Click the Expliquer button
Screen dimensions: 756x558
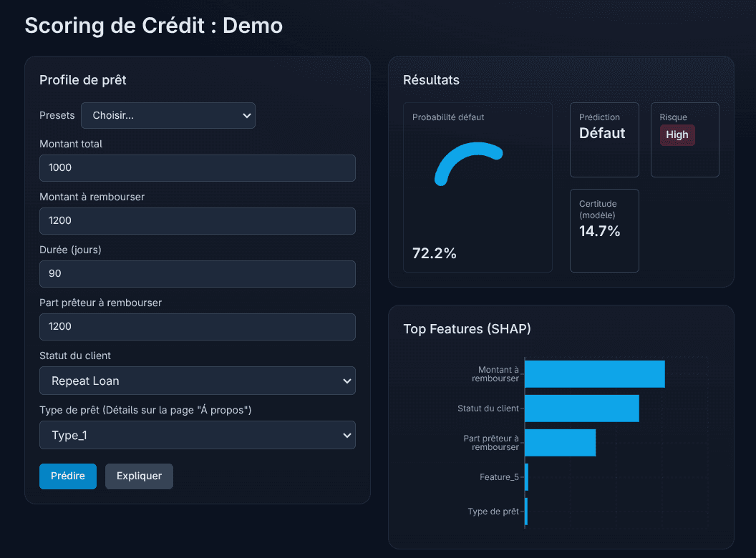pos(139,476)
